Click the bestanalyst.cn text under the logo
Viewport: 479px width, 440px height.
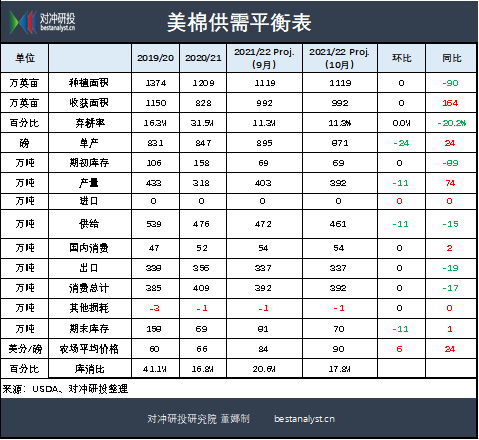pos(58,28)
